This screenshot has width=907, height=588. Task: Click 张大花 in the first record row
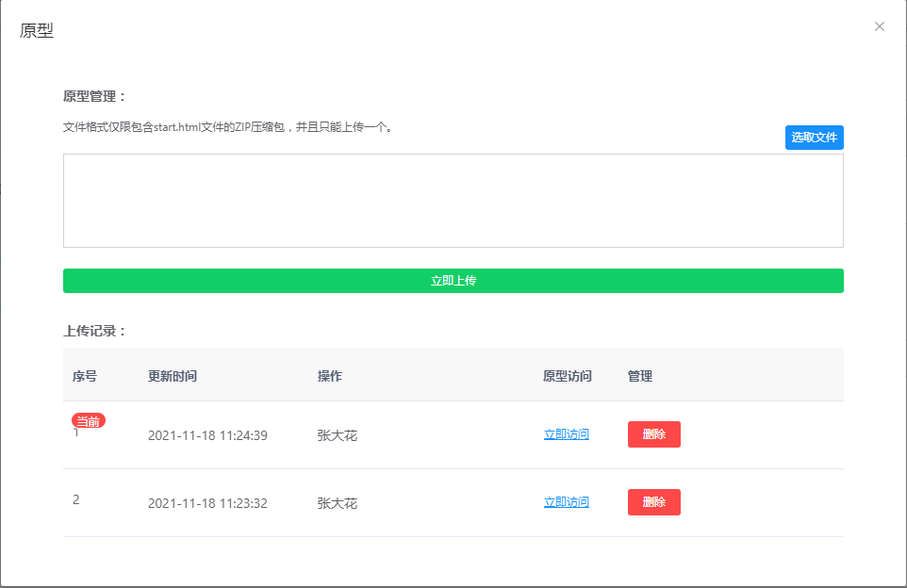click(x=338, y=435)
